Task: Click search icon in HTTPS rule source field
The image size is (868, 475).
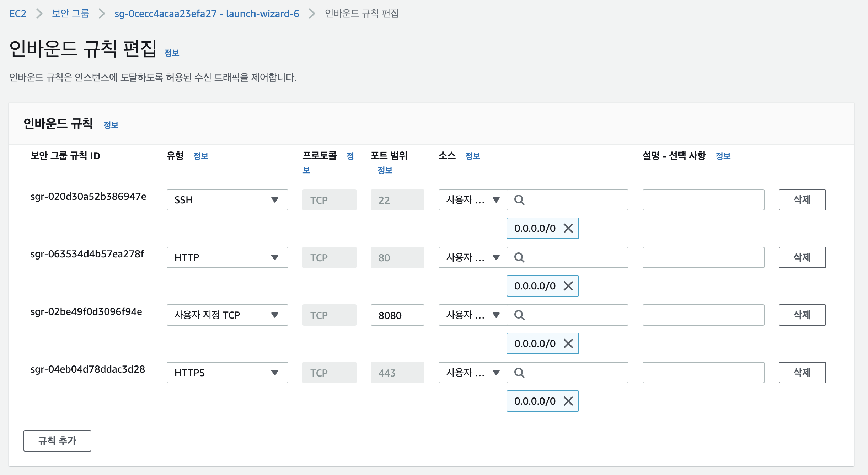Action: point(519,373)
